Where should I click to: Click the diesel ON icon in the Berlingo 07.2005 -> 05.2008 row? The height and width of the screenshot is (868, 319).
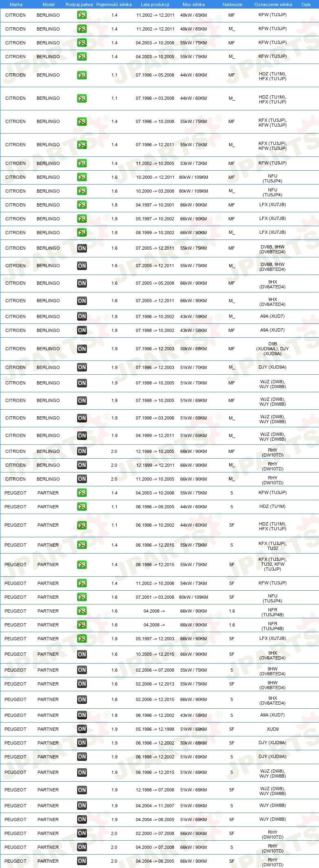[x=82, y=283]
